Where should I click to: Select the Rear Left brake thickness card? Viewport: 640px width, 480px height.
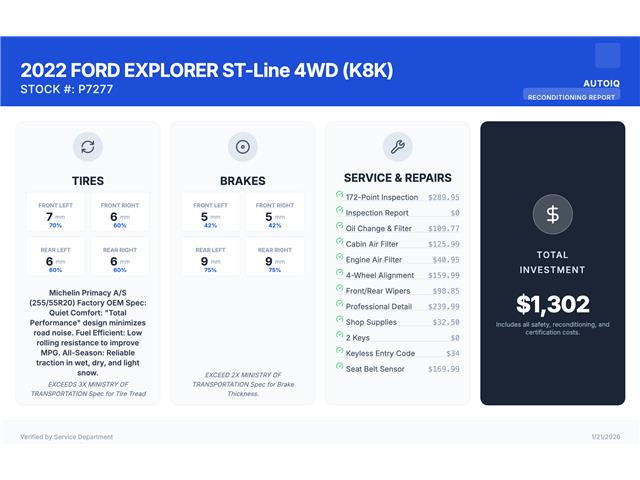pos(210,258)
